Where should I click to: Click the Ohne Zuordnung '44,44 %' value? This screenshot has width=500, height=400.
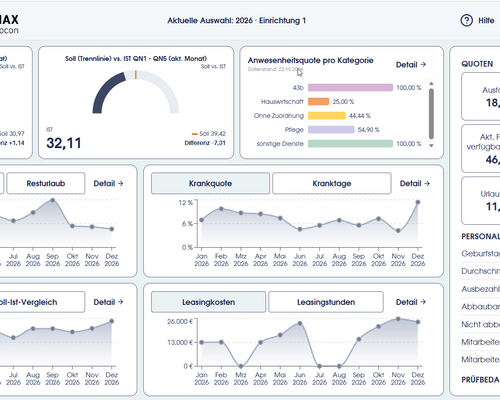(x=360, y=116)
